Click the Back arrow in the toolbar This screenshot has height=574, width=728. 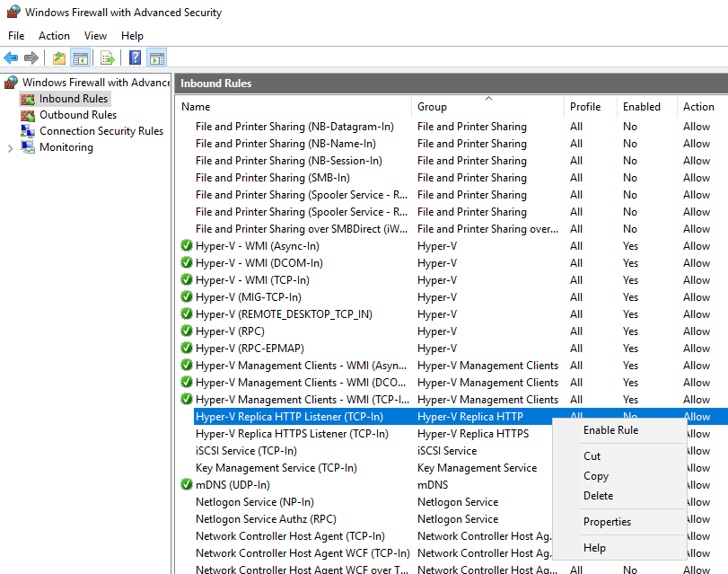(x=11, y=58)
